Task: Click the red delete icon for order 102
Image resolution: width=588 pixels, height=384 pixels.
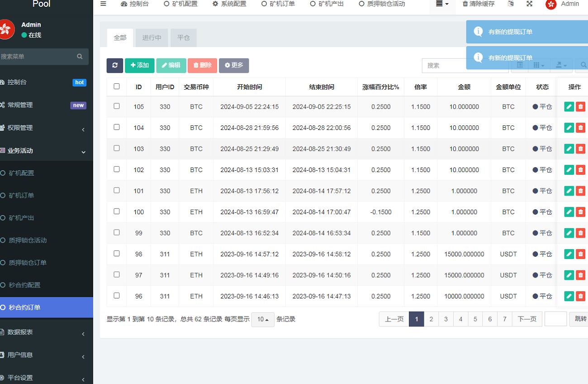Action: click(x=581, y=170)
